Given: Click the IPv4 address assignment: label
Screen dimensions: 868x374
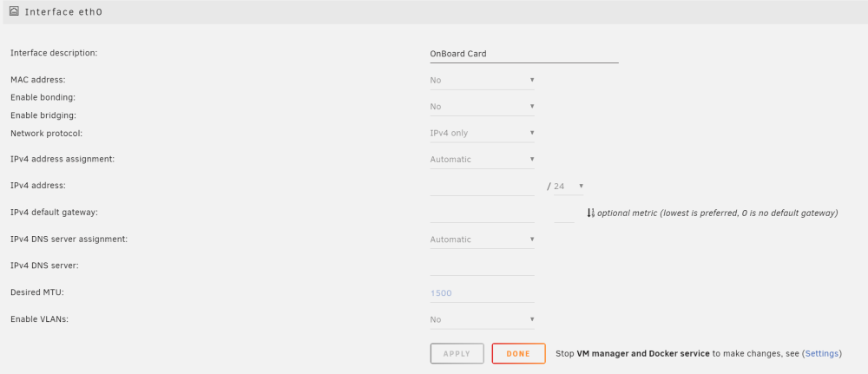Looking at the screenshot, I should point(62,159).
